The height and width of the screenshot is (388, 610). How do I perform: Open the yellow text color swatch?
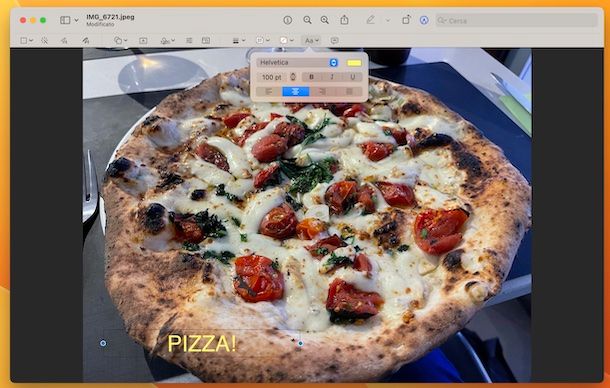[354, 63]
